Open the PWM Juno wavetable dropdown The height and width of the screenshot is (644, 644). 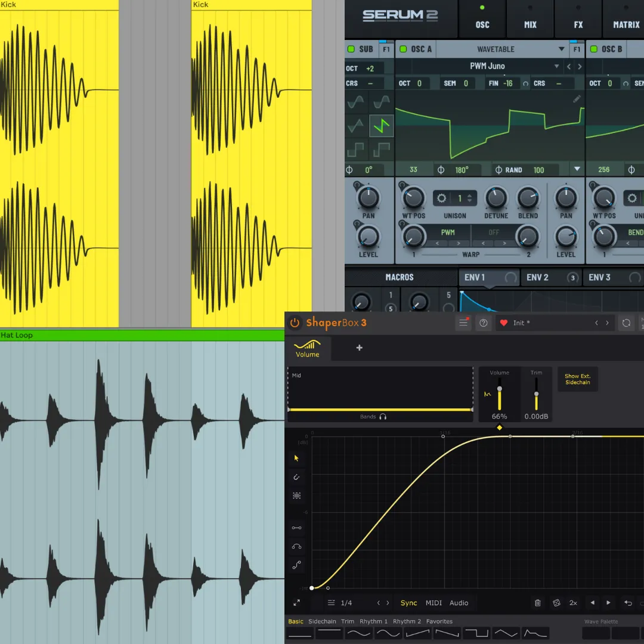point(488,66)
